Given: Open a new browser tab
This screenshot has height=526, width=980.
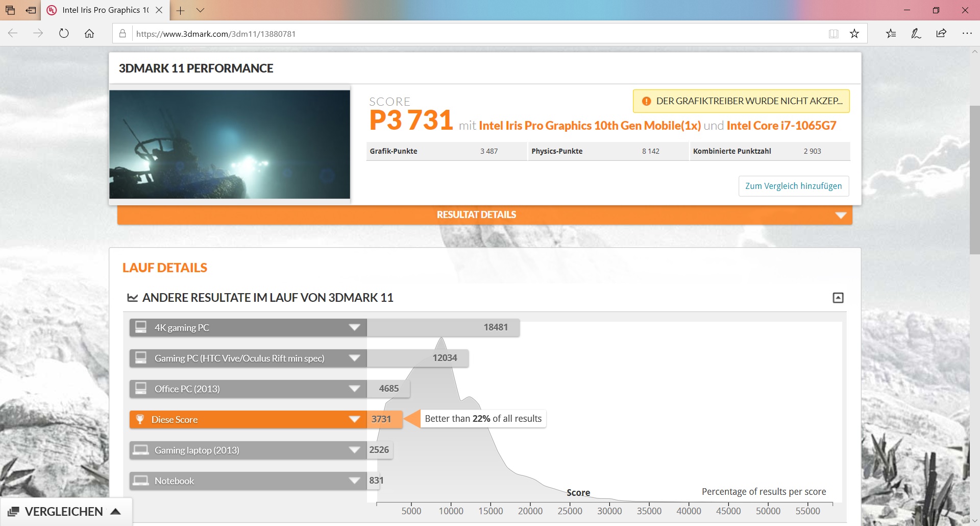Looking at the screenshot, I should pos(180,10).
